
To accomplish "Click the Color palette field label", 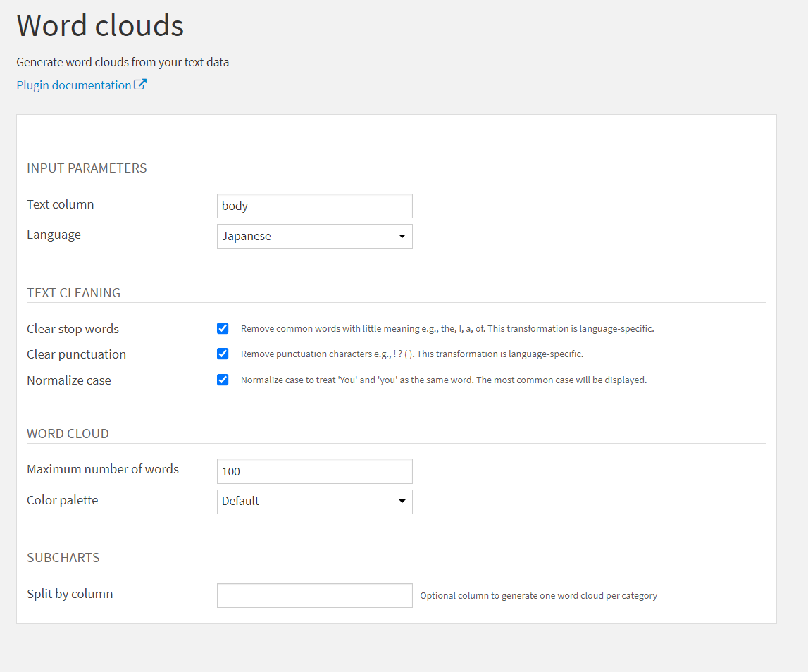I will pos(62,500).
